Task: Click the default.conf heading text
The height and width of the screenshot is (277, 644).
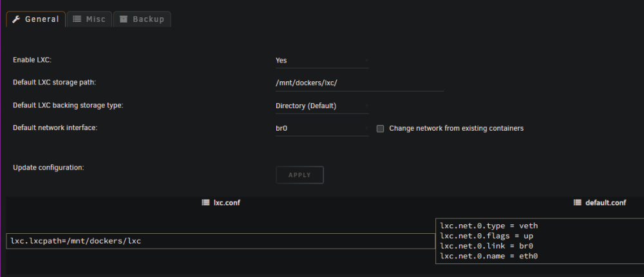Action: click(606, 203)
